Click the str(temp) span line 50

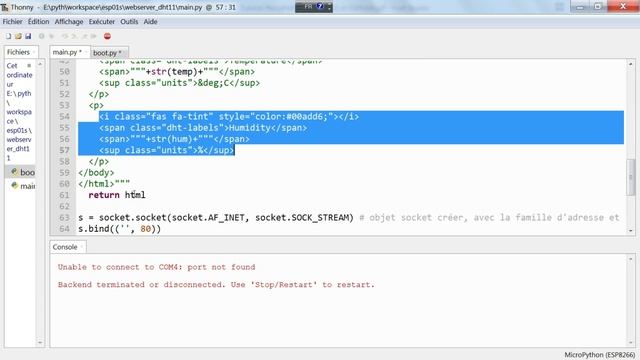pos(177,71)
